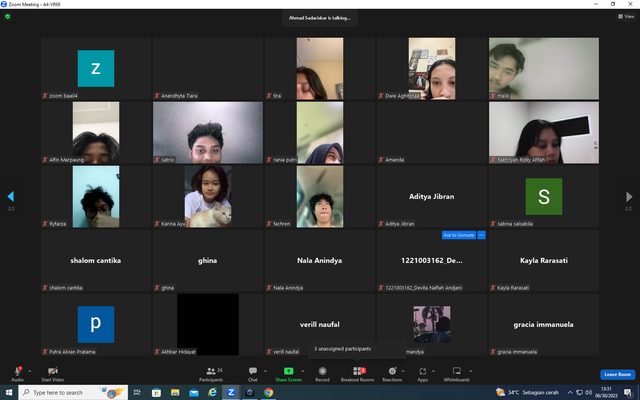Screen dimensions: 640x400
Task: Open Task View on taskbar
Action: click(137, 392)
